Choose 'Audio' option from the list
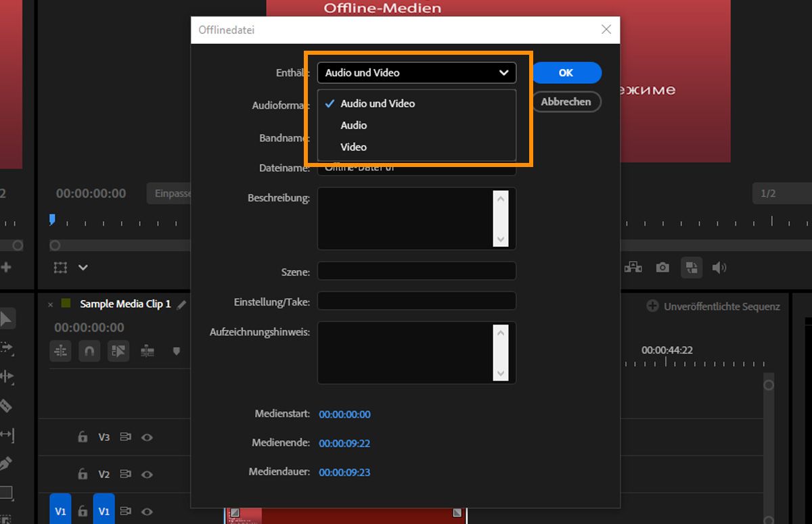This screenshot has width=812, height=524. click(x=417, y=125)
